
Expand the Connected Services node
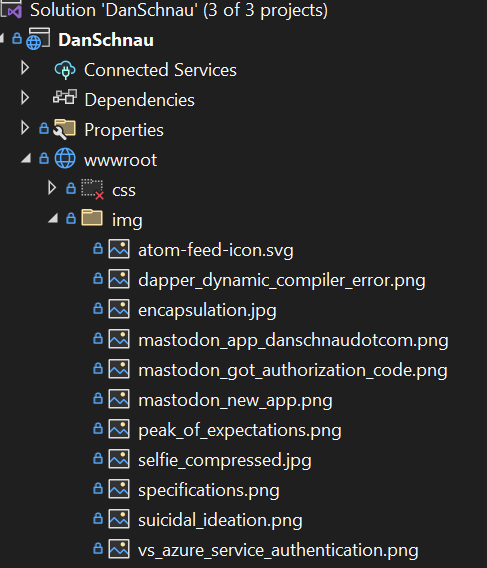(x=25, y=68)
